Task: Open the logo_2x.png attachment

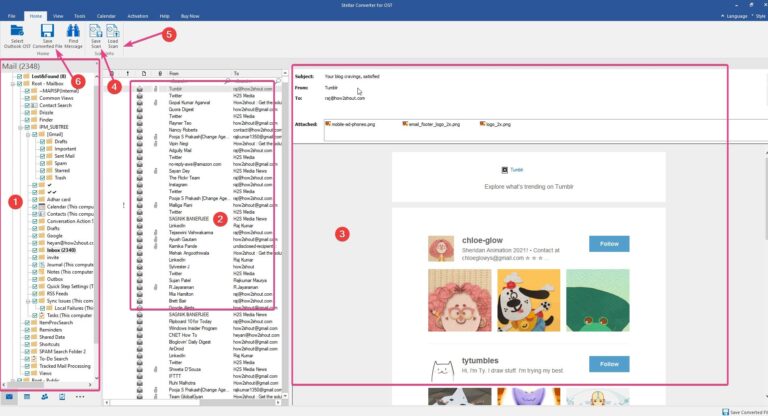Action: coord(495,124)
